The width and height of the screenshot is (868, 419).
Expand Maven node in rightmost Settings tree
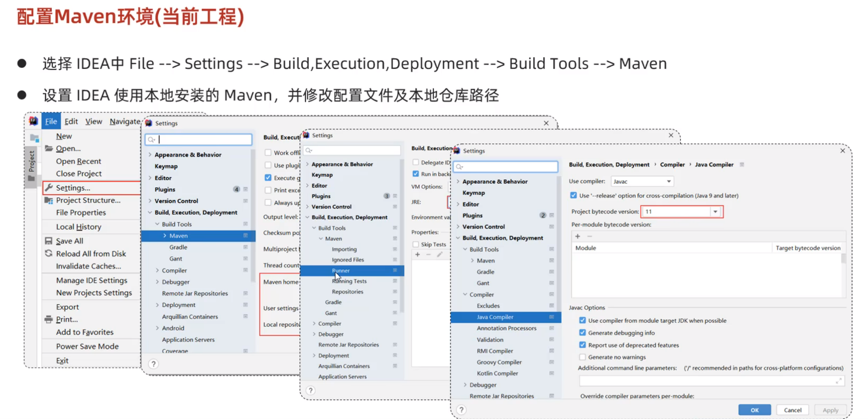[472, 260]
